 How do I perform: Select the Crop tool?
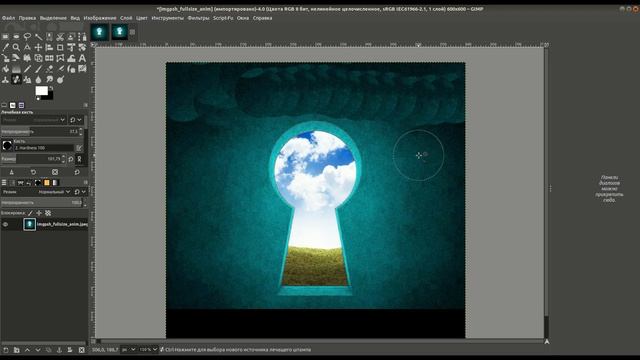(60, 47)
